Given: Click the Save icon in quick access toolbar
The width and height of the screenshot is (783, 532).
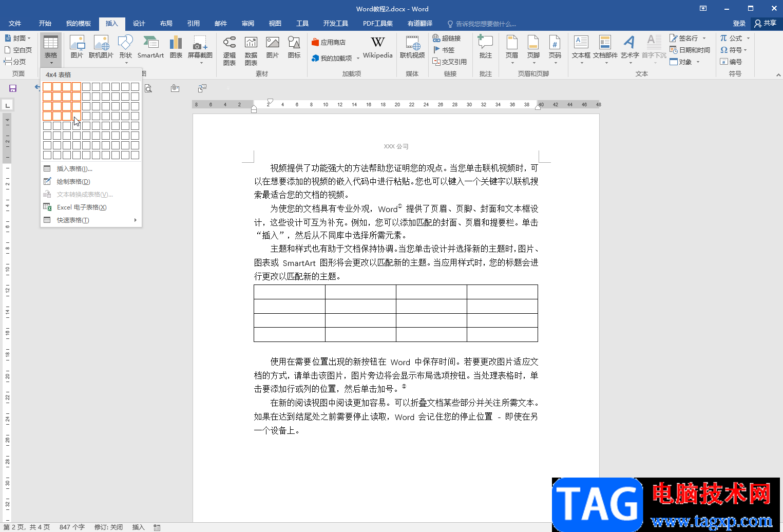Looking at the screenshot, I should point(13,88).
